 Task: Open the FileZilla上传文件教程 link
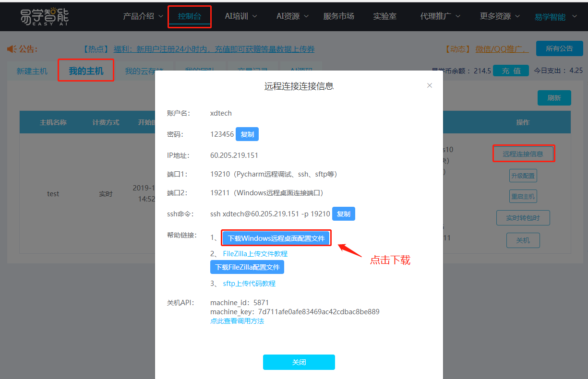point(254,253)
